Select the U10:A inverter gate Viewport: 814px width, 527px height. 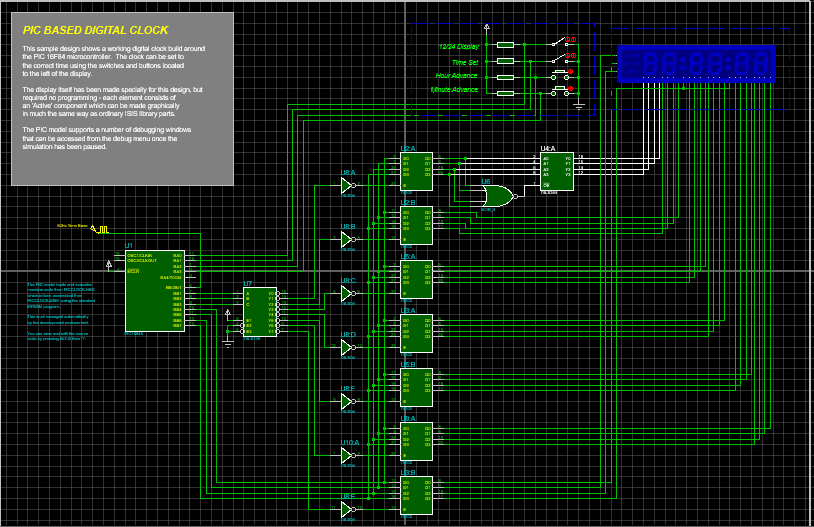pyautogui.click(x=347, y=455)
